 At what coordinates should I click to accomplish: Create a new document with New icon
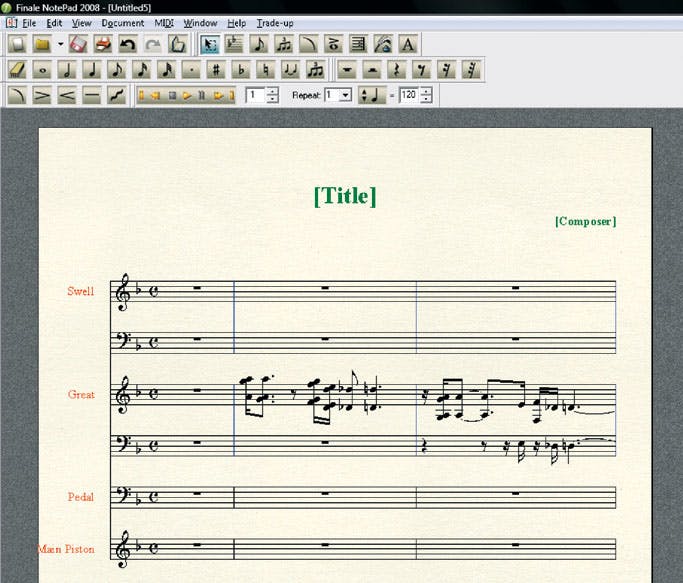click(17, 44)
